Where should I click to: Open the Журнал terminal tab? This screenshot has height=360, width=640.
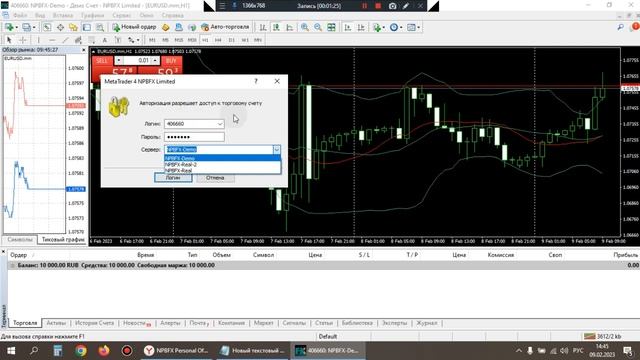pyautogui.click(x=427, y=323)
